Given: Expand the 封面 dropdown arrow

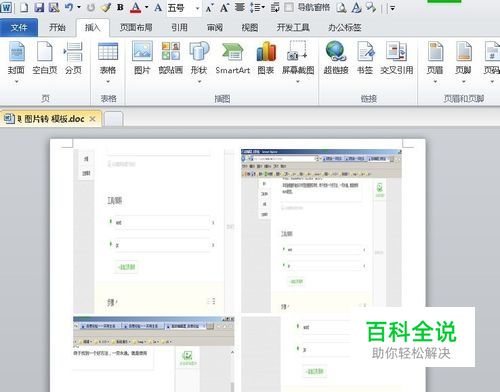Looking at the screenshot, I should (16, 82).
